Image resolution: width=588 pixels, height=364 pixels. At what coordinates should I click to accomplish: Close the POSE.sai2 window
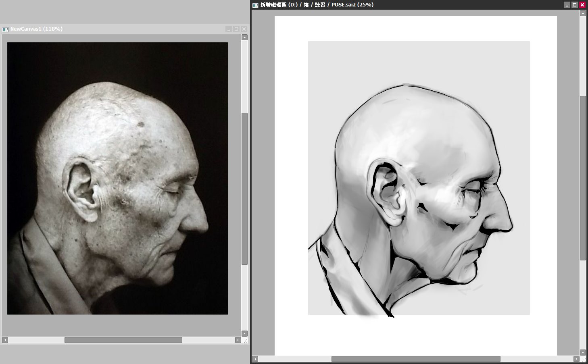pos(582,5)
